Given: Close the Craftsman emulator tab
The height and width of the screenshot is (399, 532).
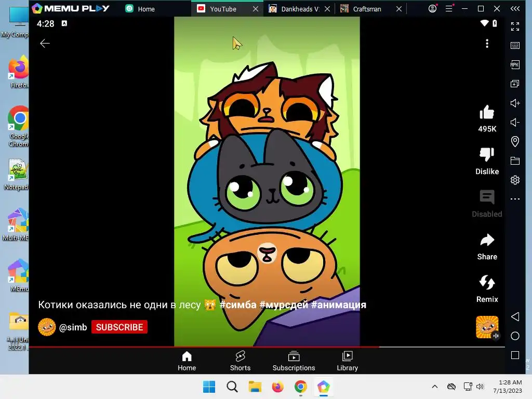Looking at the screenshot, I should click(x=399, y=9).
